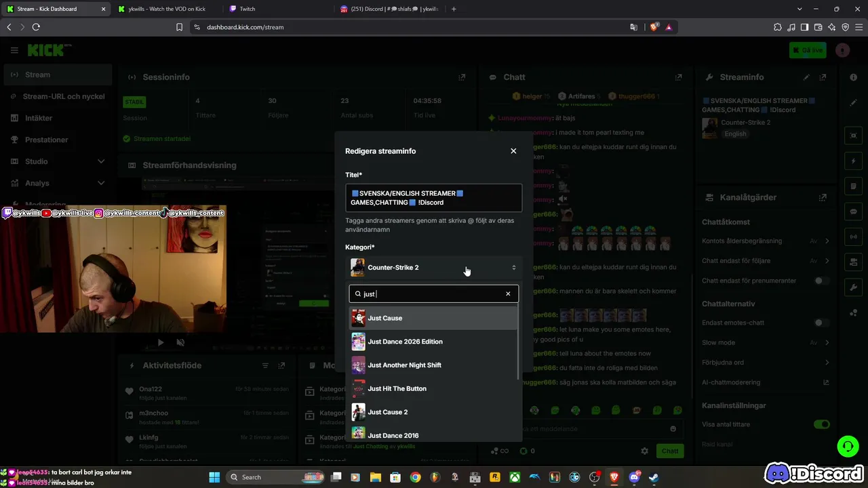
Task: Choose Just Dance 2026 Edition category
Action: (x=433, y=342)
